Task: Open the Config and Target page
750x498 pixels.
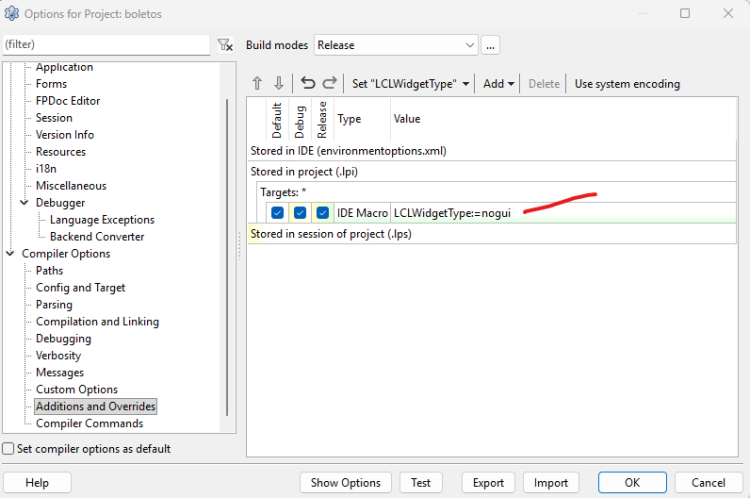Action: [80, 288]
